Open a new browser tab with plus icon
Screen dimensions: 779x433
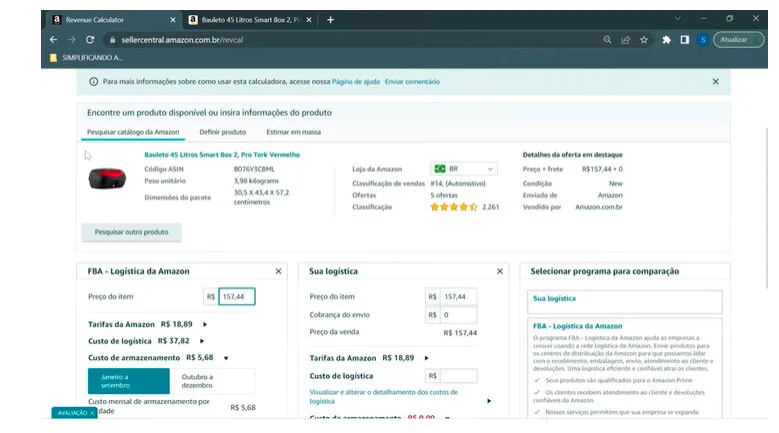[x=330, y=20]
